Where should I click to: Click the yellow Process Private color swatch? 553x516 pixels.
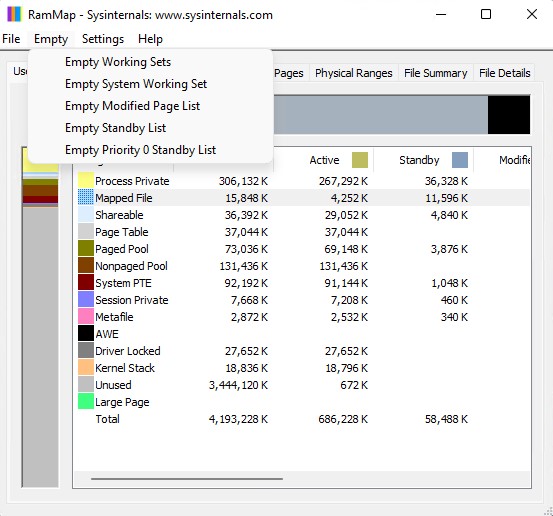pos(86,181)
